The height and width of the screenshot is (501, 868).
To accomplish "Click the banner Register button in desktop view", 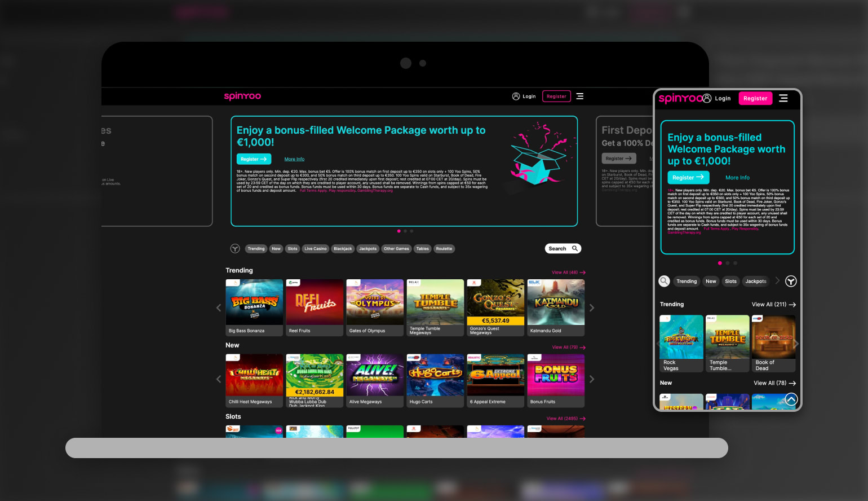I will click(x=254, y=159).
